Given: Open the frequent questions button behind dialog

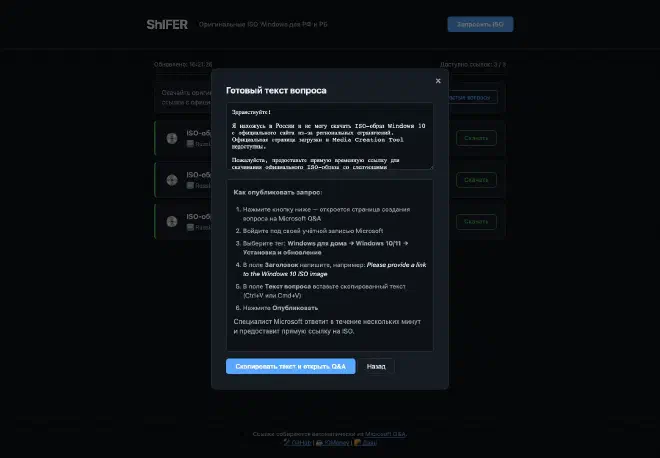Looking at the screenshot, I should pyautogui.click(x=472, y=97).
